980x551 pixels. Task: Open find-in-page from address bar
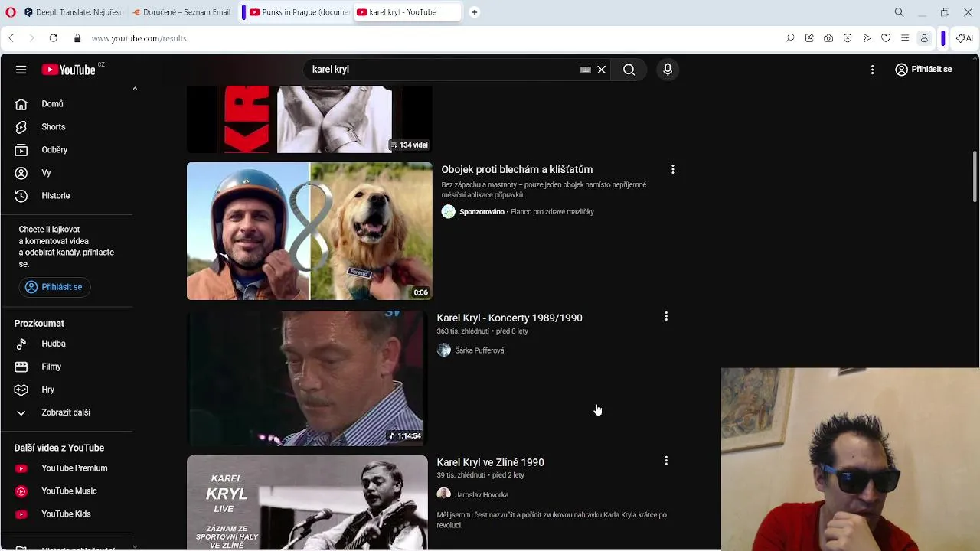click(790, 38)
